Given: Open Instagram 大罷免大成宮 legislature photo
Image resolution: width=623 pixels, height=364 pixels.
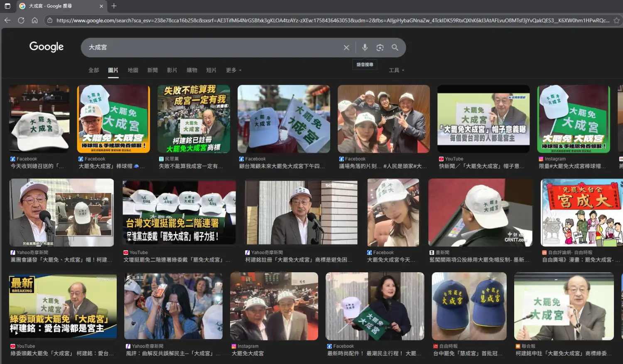Looking at the screenshot, I should pyautogui.click(x=274, y=306).
